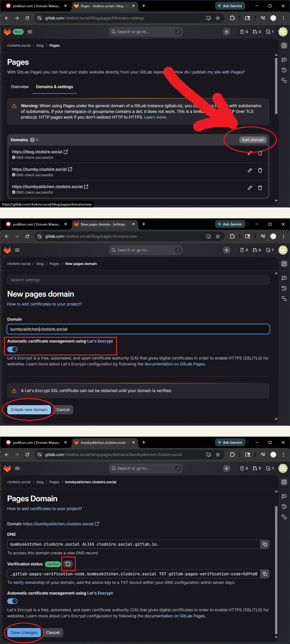Click Learn more in the warning banner

click(155, 117)
